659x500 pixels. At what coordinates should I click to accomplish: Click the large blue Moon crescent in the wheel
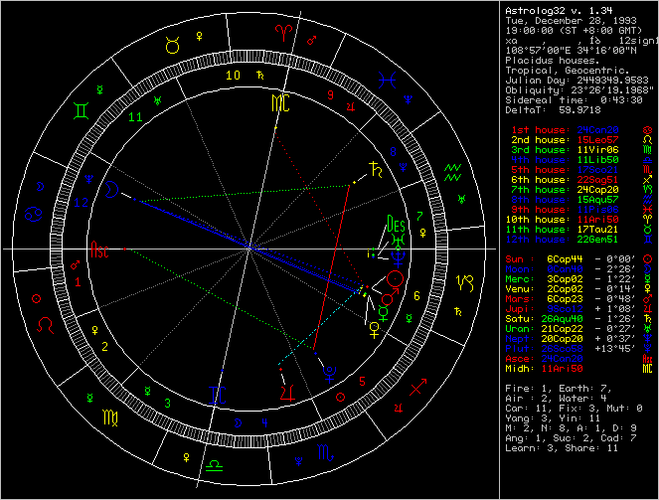[x=111, y=189]
